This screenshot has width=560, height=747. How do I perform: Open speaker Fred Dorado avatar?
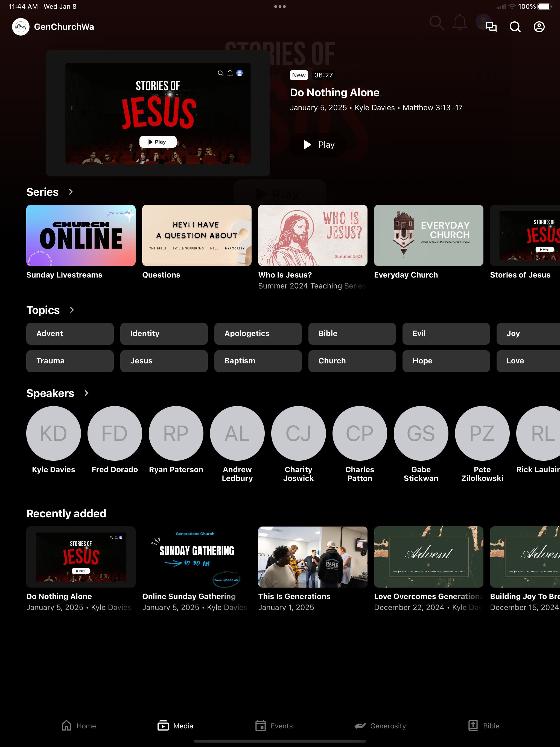coord(115,433)
